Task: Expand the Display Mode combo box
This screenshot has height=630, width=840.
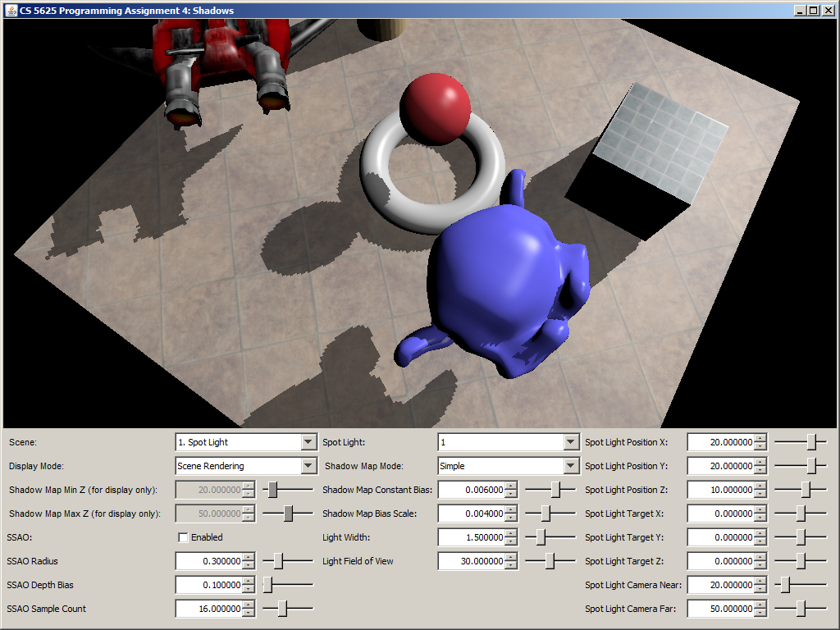Action: (x=308, y=466)
